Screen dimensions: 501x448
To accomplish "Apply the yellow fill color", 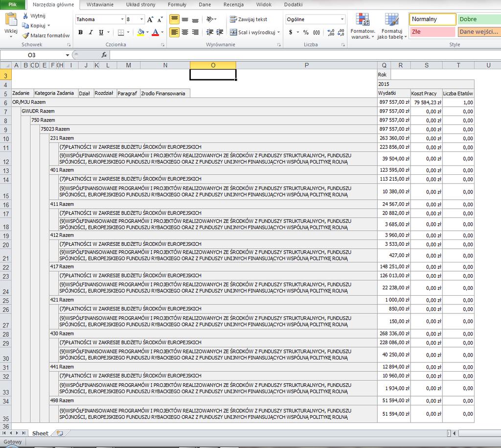I will [140, 32].
